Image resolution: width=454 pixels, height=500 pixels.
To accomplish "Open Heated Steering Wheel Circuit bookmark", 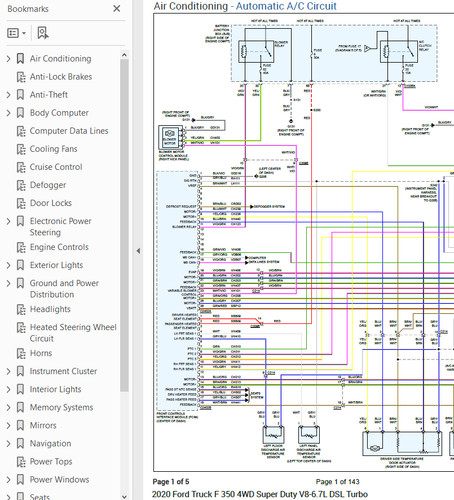I will (73, 333).
